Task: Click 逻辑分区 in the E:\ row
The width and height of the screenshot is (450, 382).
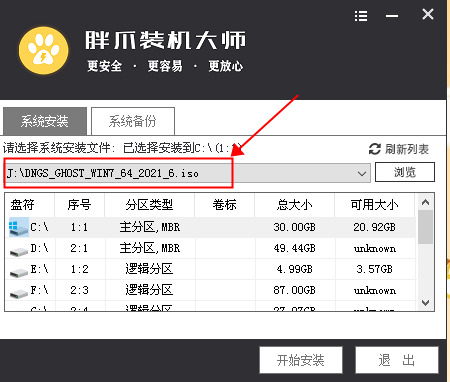Action: pyautogui.click(x=149, y=269)
